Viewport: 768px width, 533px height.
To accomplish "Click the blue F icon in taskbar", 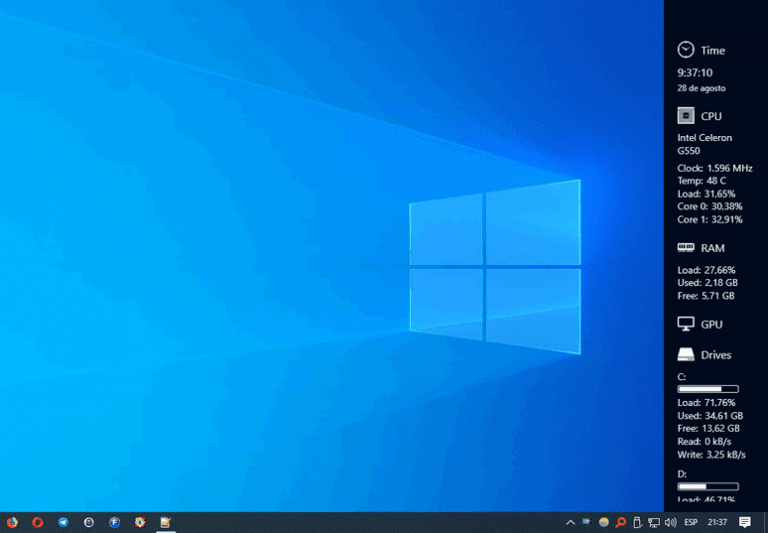I will coord(114,522).
